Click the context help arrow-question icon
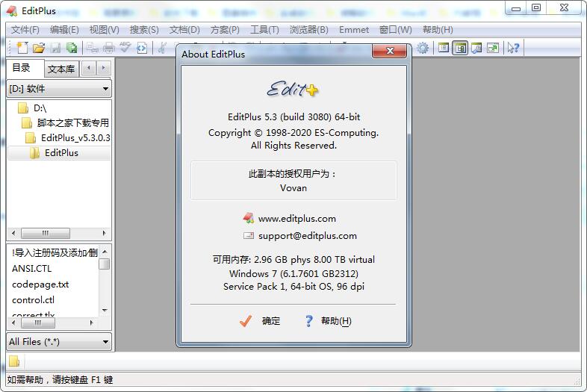The image size is (587, 392). [513, 48]
